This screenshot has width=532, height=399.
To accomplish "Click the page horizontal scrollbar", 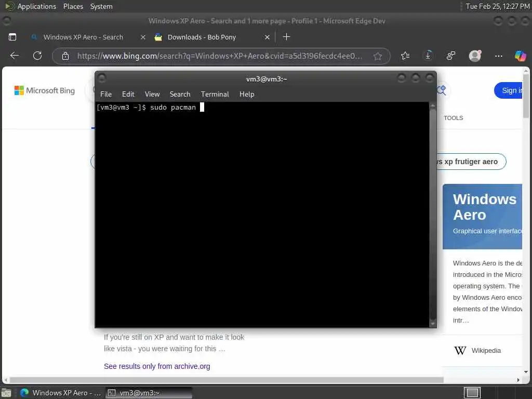I will point(227,380).
